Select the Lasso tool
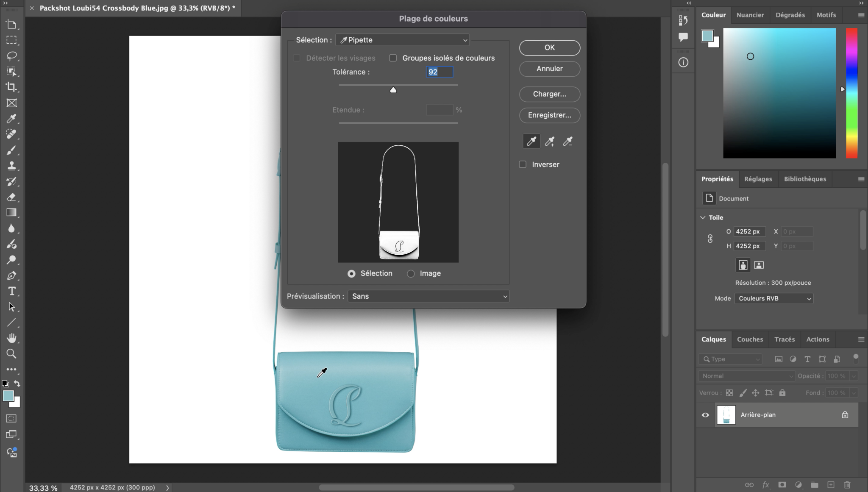868x492 pixels. point(11,56)
